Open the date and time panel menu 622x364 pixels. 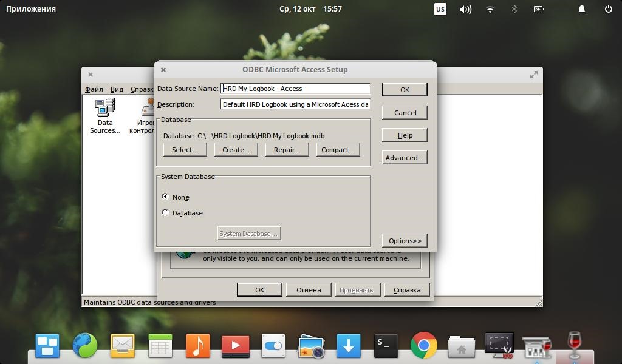point(310,8)
